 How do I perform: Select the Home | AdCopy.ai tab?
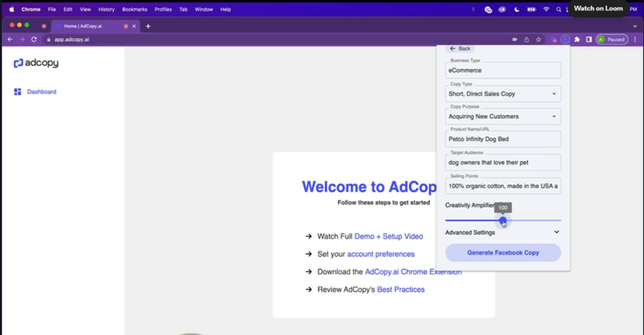point(96,26)
